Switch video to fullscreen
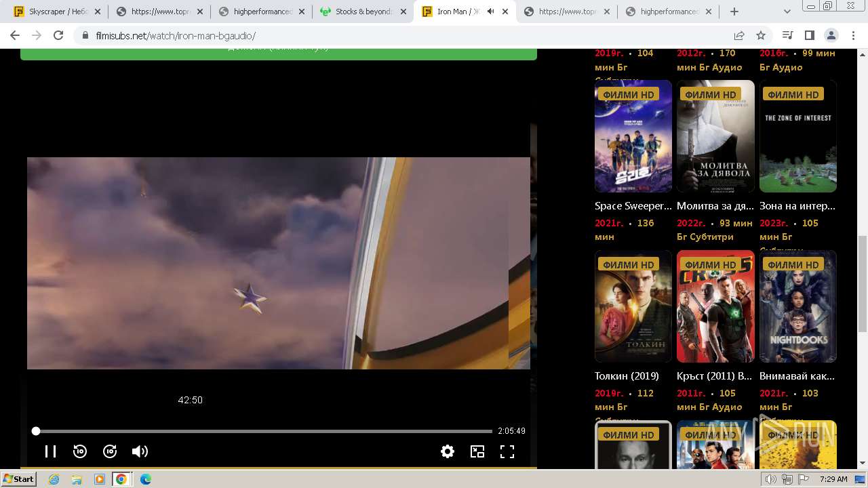The height and width of the screenshot is (488, 868). (x=507, y=451)
